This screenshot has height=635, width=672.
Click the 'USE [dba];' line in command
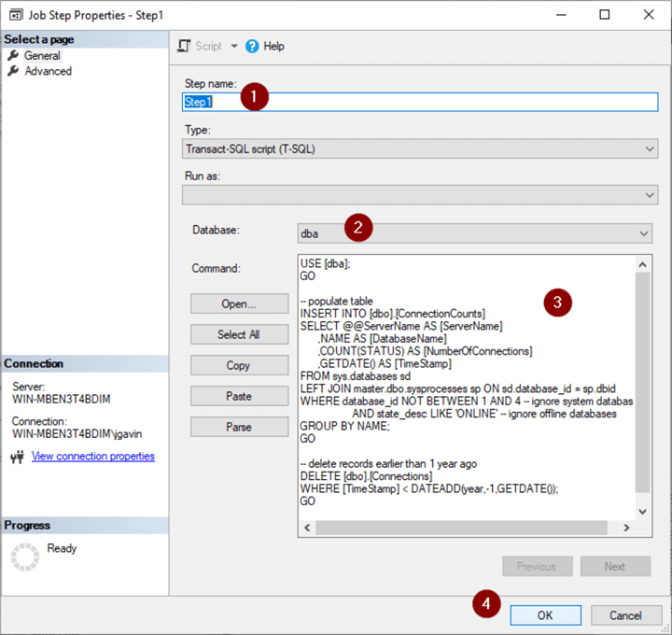coord(326,263)
